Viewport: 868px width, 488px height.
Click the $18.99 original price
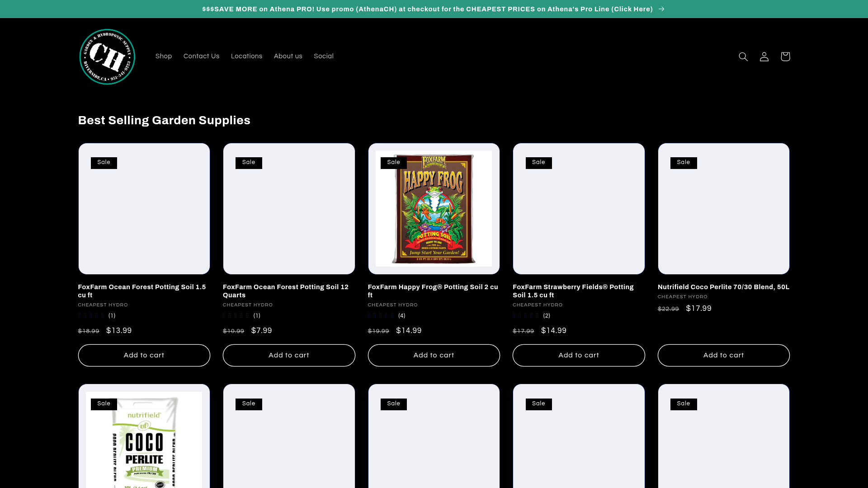(89, 331)
